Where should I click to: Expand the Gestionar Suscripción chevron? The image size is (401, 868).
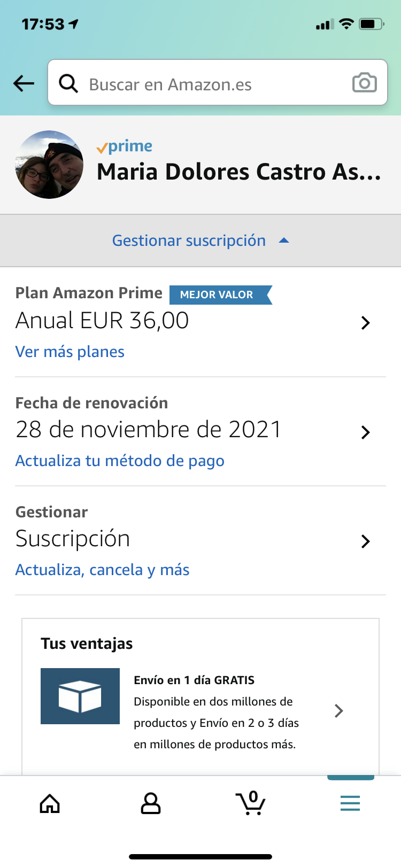click(366, 541)
